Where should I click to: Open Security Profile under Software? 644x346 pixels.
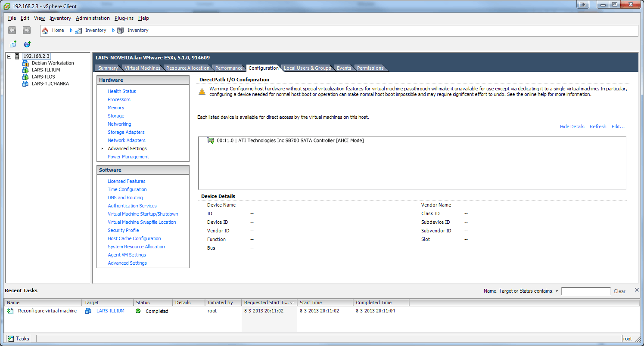click(x=123, y=230)
